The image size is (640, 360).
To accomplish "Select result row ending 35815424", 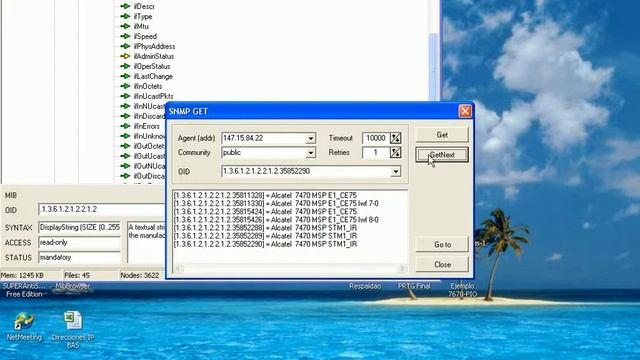I will 265,211.
